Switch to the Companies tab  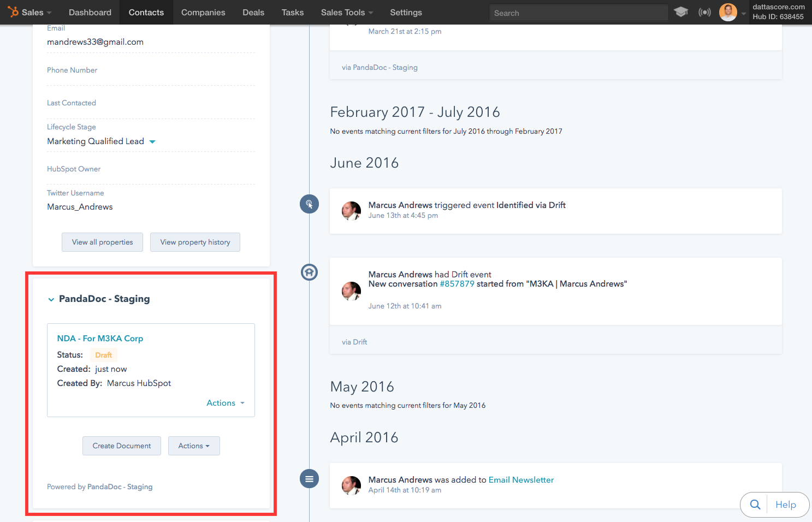point(203,12)
